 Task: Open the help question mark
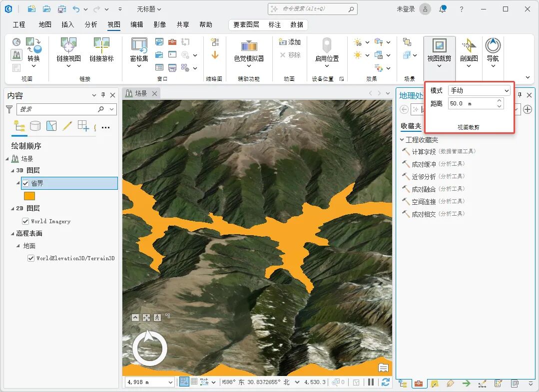461,9
